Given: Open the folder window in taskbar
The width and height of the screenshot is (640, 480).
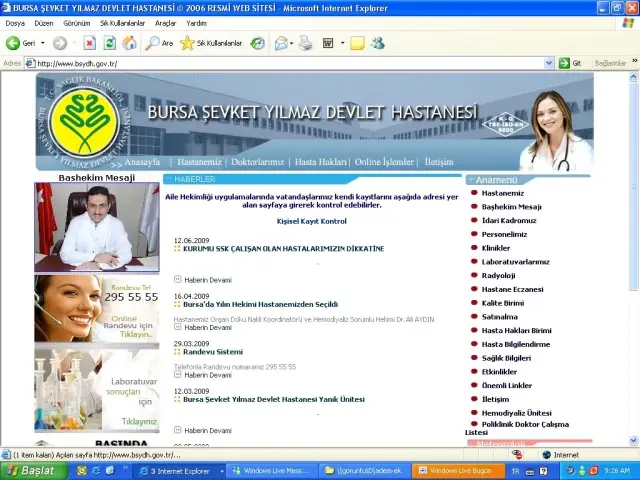Looking at the screenshot, I should pos(365,471).
